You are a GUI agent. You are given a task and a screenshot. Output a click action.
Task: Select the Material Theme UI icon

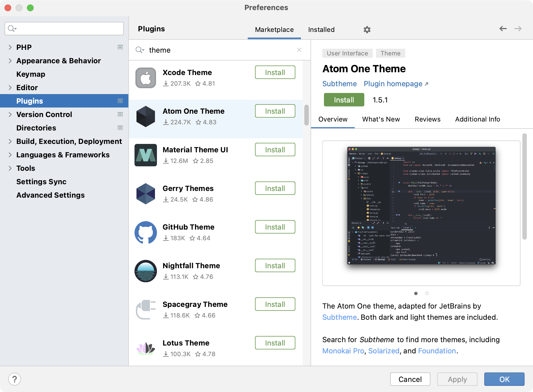[x=145, y=155]
